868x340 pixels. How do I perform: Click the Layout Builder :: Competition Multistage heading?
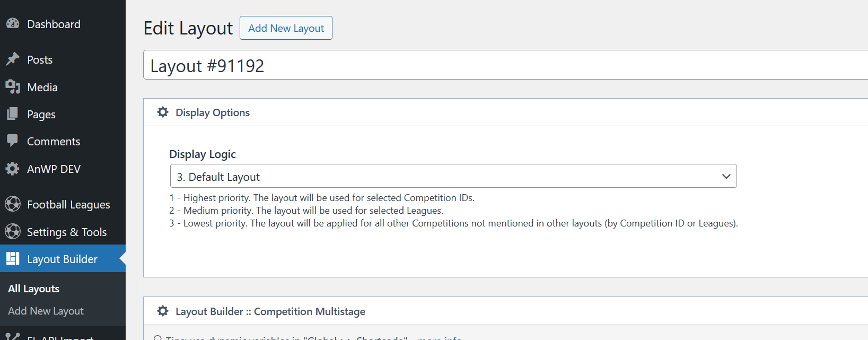270,311
